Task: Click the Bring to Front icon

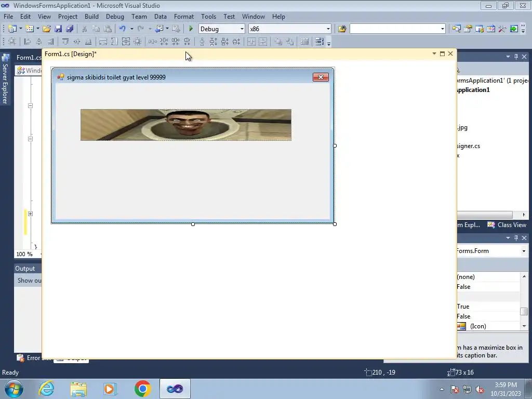Action: [x=278, y=42]
